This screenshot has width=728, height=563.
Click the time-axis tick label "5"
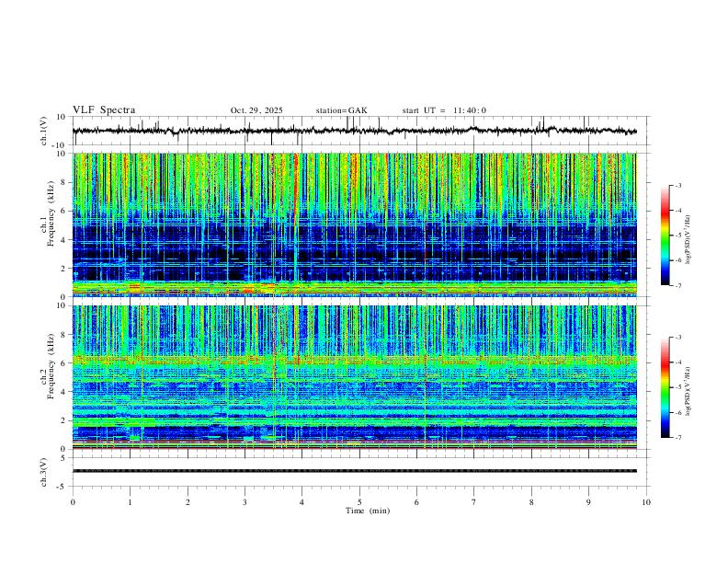pyautogui.click(x=359, y=502)
